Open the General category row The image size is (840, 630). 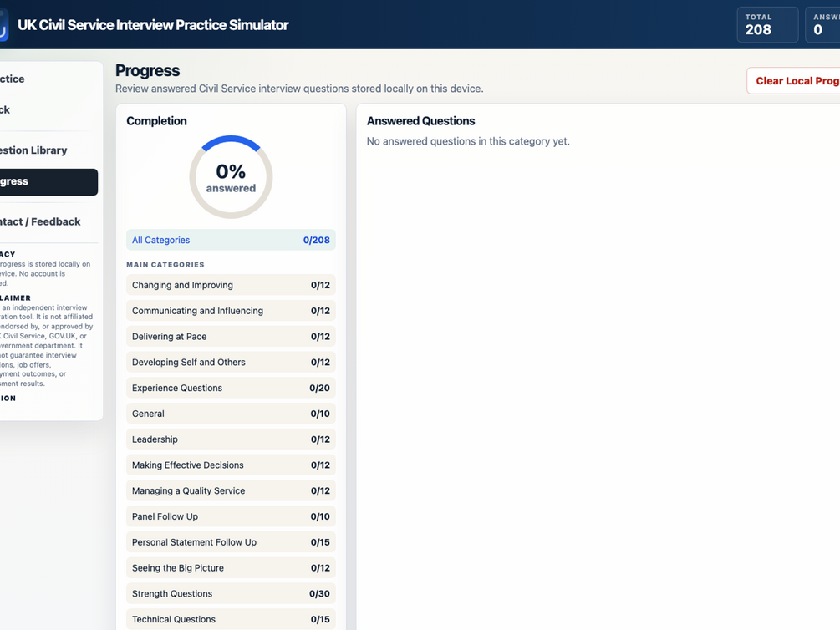point(231,414)
